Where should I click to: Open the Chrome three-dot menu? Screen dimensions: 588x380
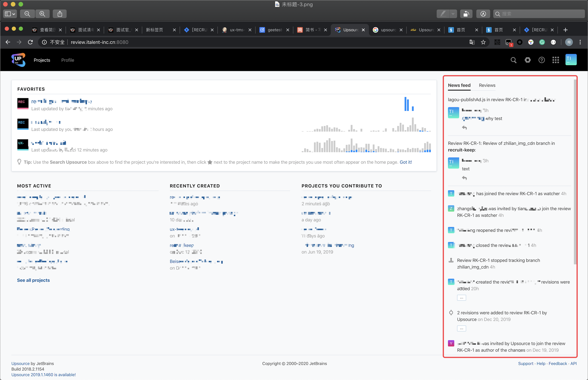580,42
